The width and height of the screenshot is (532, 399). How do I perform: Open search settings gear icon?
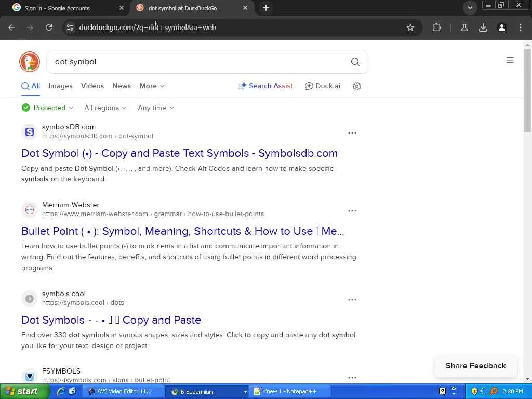(356, 86)
